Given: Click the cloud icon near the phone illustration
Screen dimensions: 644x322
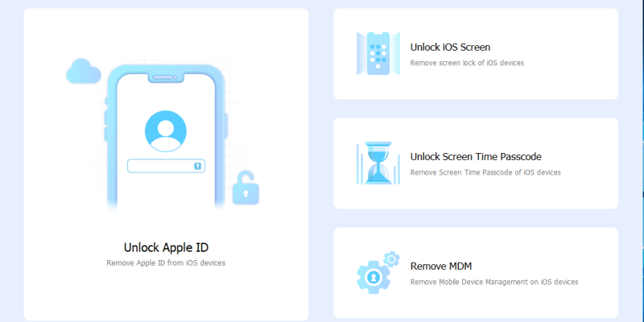Looking at the screenshot, I should (x=84, y=71).
